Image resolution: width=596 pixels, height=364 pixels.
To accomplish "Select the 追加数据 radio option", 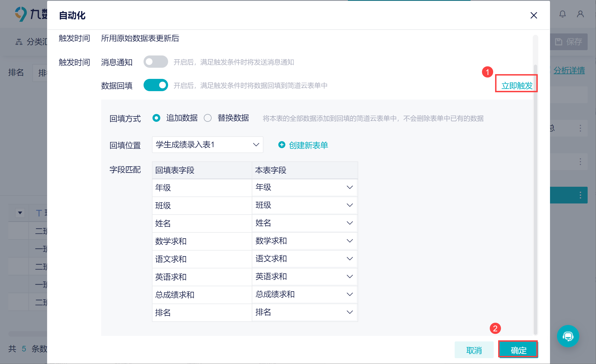I will 156,118.
